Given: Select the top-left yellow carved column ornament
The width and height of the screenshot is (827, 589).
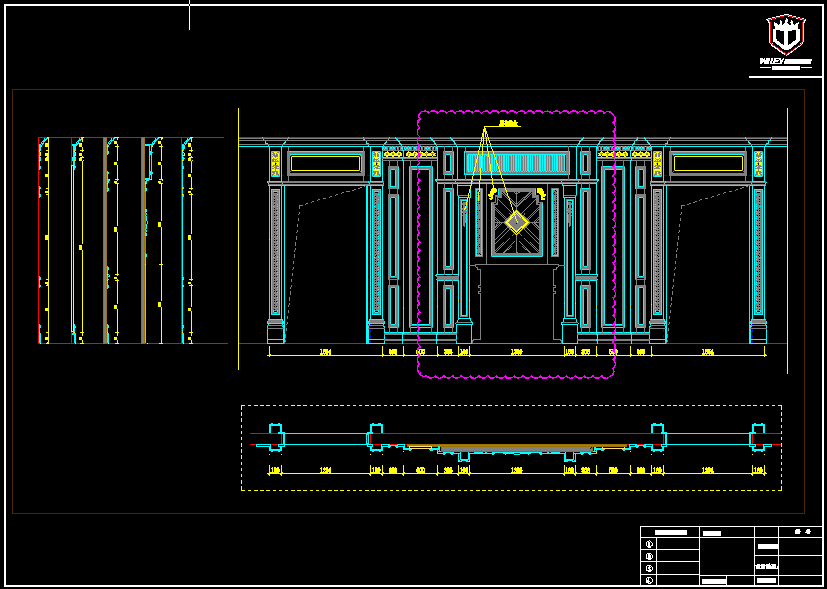Looking at the screenshot, I should (275, 163).
